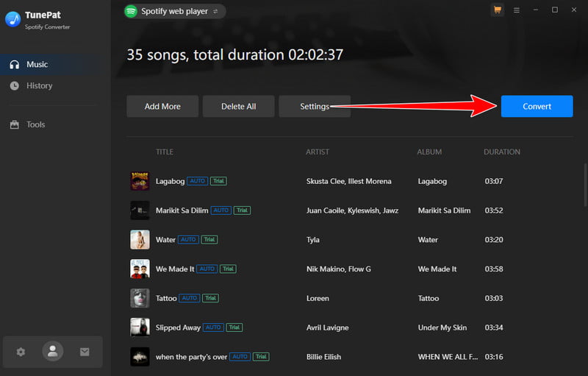
Task: Select the song title Marikit Sa Dilim
Action: click(182, 210)
